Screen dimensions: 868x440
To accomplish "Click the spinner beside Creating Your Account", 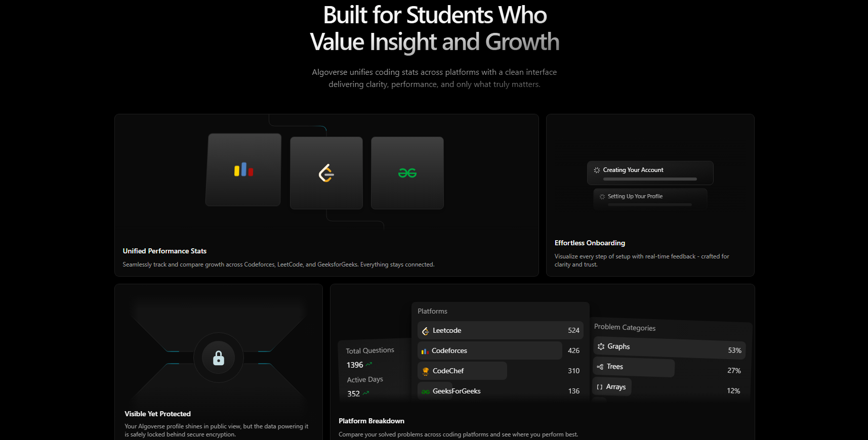I will tap(597, 170).
